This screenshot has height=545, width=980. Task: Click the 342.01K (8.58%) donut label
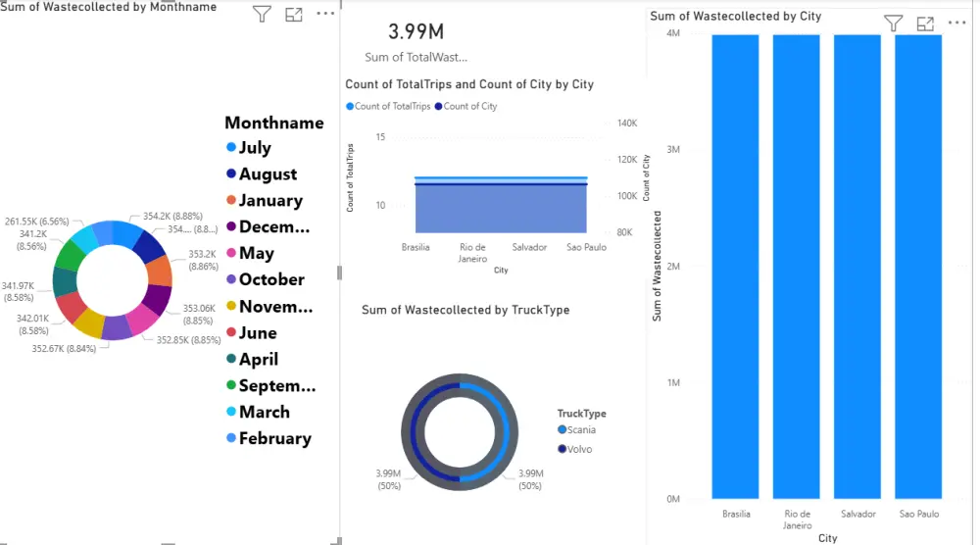[x=33, y=323]
